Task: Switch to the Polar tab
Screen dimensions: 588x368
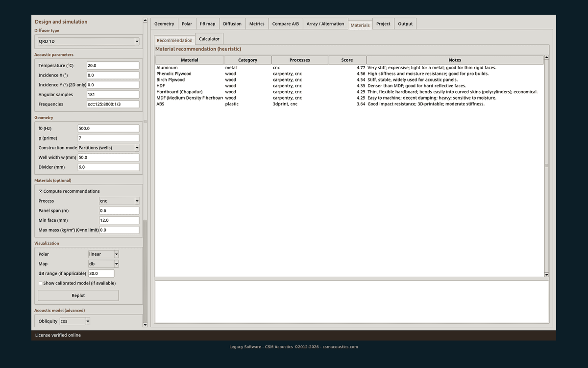Action: 187,24
